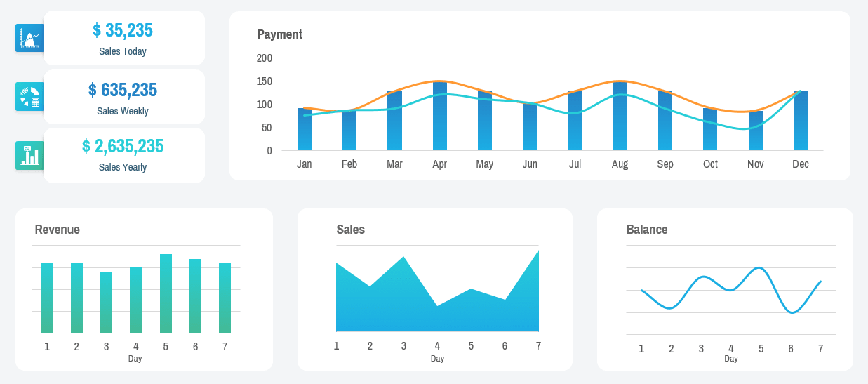Click the Sales Weekly label
This screenshot has width=868, height=384.
click(x=123, y=111)
